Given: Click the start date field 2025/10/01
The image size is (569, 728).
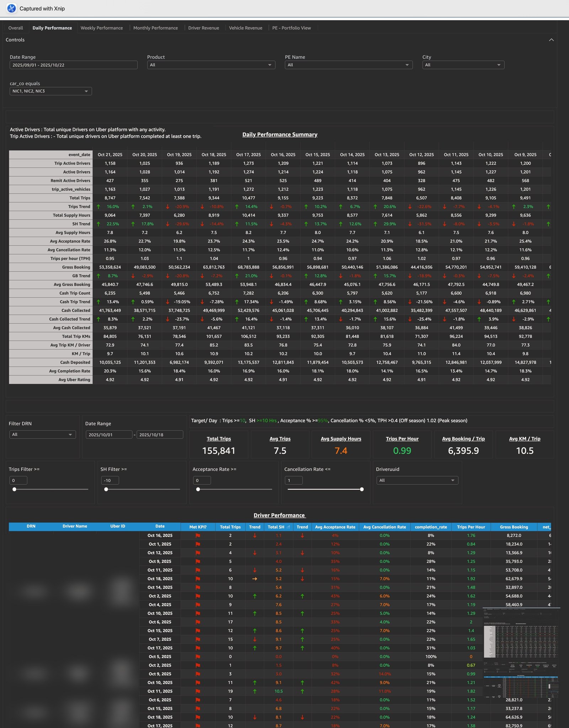Looking at the screenshot, I should pos(109,435).
